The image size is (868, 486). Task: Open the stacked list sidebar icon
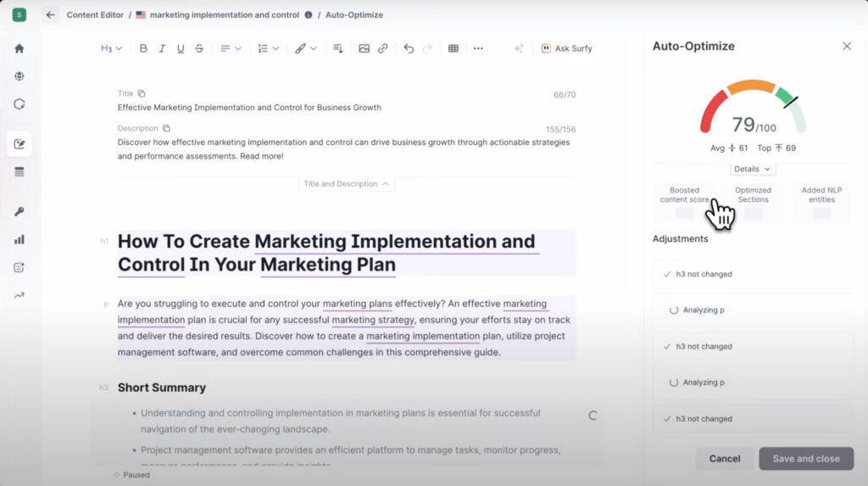pyautogui.click(x=19, y=172)
